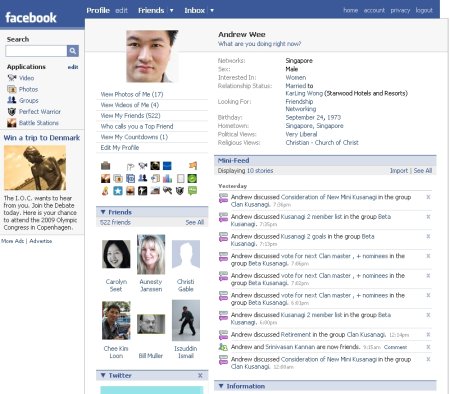Screen dimensions: 450x394
Task: Click the search magnifier button
Action: click(x=73, y=51)
